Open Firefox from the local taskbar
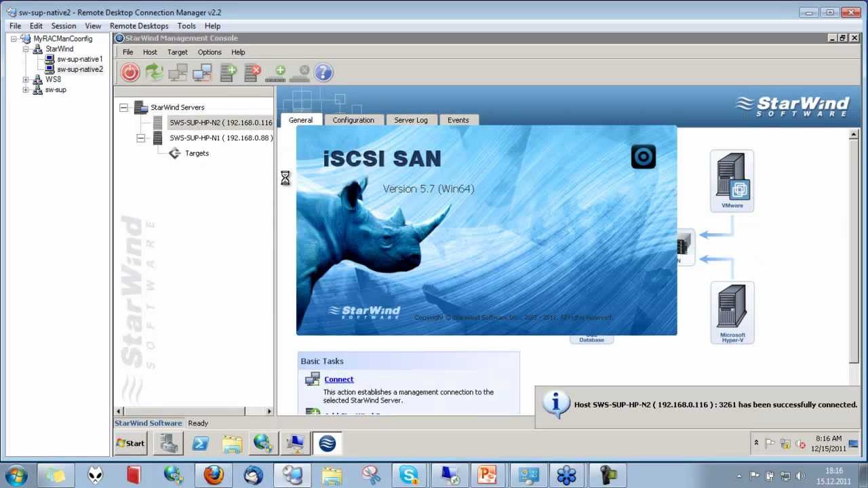This screenshot has height=488, width=868. [214, 475]
